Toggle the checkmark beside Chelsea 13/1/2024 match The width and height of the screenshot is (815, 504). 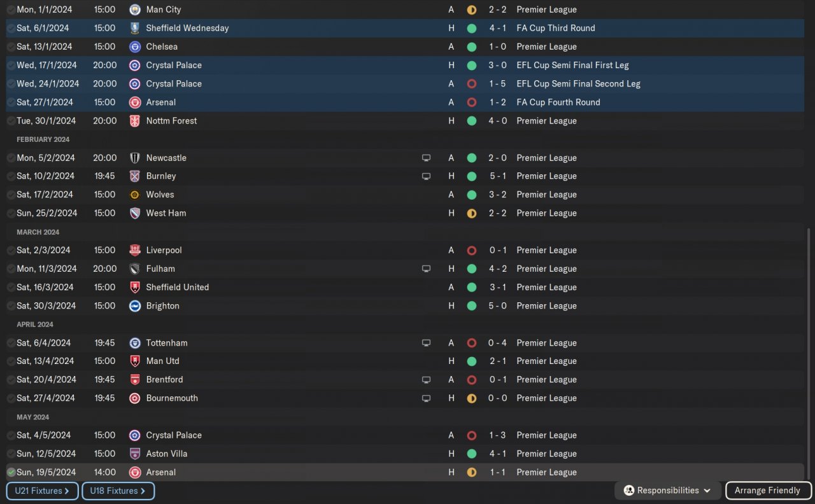pyautogui.click(x=11, y=46)
